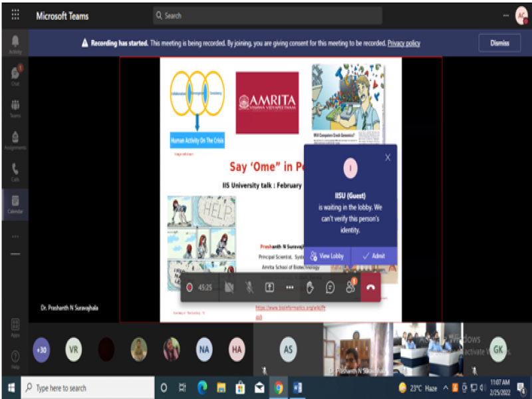Click the share content icon
532x399 pixels.
pyautogui.click(x=269, y=287)
